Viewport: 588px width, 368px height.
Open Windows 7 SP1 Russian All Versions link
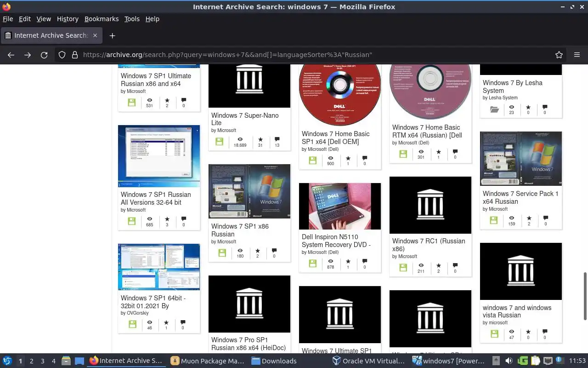coord(156,198)
